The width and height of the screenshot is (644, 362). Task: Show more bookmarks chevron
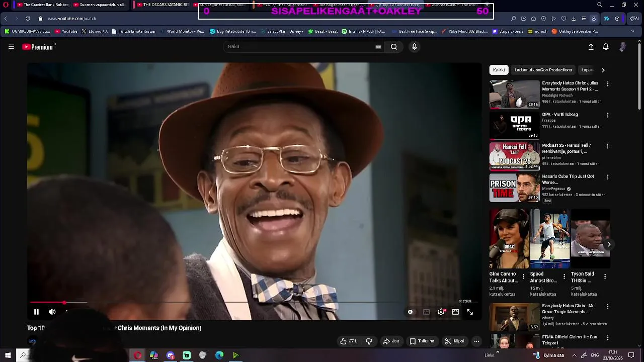pyautogui.click(x=632, y=31)
